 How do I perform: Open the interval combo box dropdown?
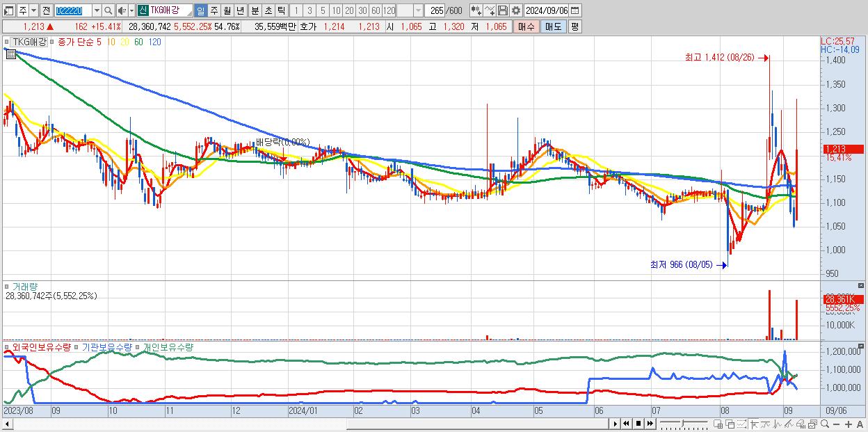(x=418, y=10)
